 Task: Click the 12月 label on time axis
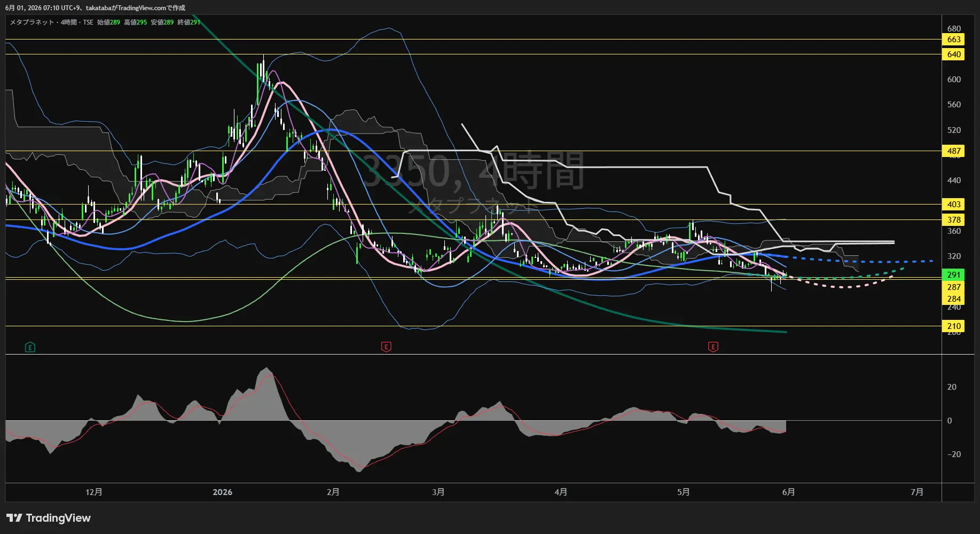(x=94, y=492)
